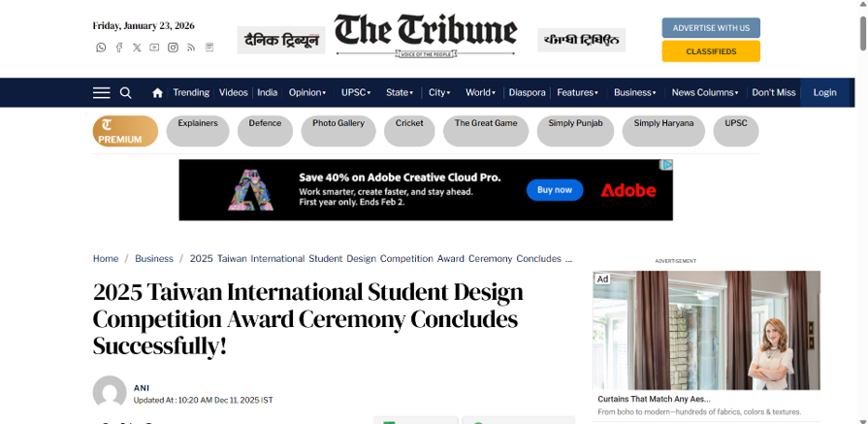The width and height of the screenshot is (868, 424).
Task: Open The Tribune's WhatsApp channel icon
Action: click(101, 48)
